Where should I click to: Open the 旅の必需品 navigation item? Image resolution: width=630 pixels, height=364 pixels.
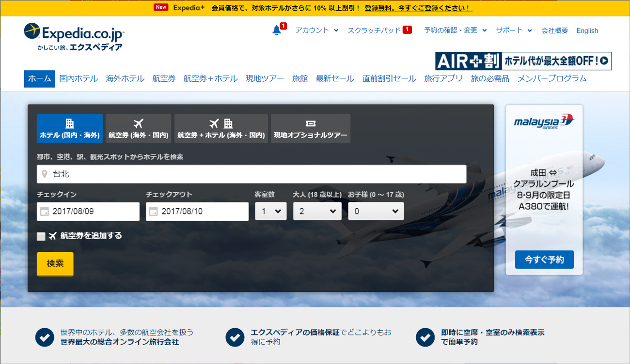tap(490, 78)
